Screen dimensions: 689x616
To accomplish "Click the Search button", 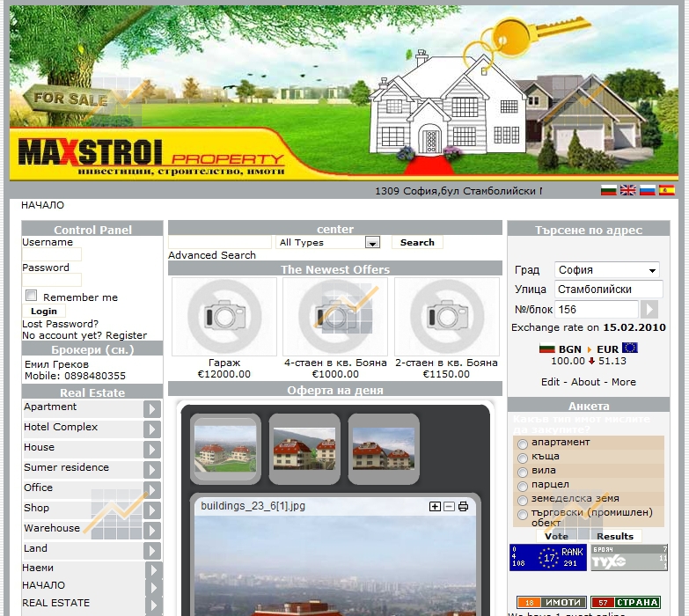I will tap(417, 243).
